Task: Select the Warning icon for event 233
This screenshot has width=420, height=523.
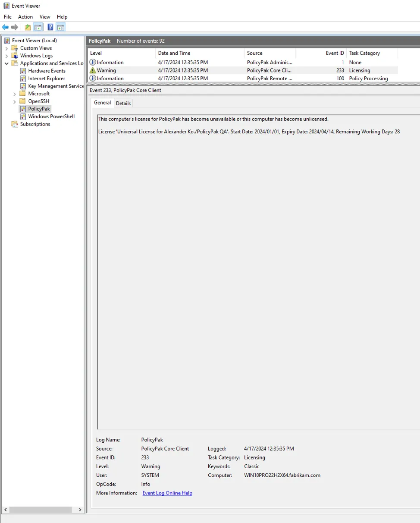Action: pyautogui.click(x=93, y=70)
